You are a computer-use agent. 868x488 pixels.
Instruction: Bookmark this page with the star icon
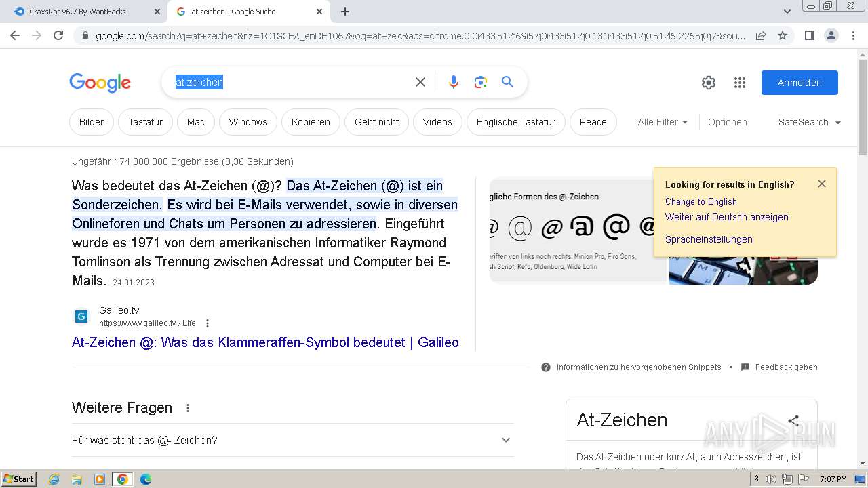(783, 35)
